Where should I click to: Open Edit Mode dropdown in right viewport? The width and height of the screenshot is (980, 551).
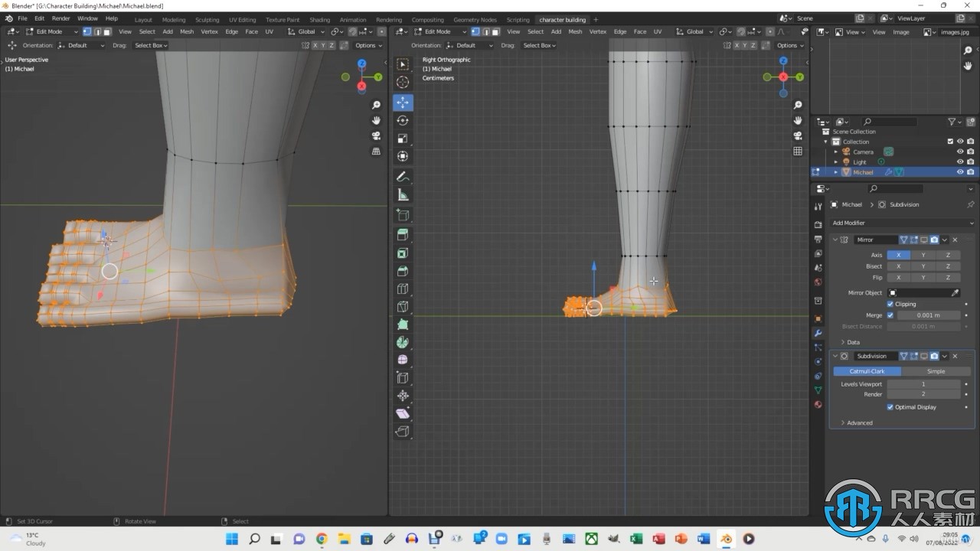point(439,31)
